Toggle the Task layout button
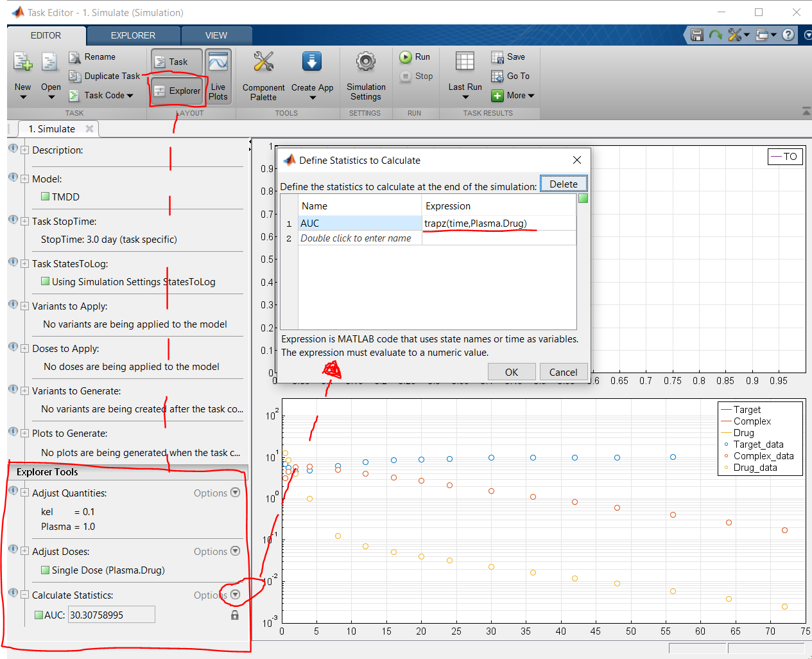 click(x=177, y=62)
